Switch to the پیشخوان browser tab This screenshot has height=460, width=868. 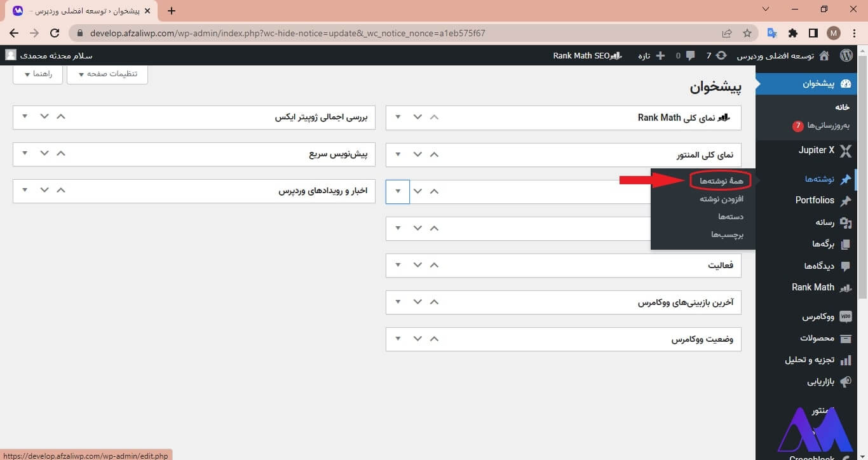click(x=83, y=11)
